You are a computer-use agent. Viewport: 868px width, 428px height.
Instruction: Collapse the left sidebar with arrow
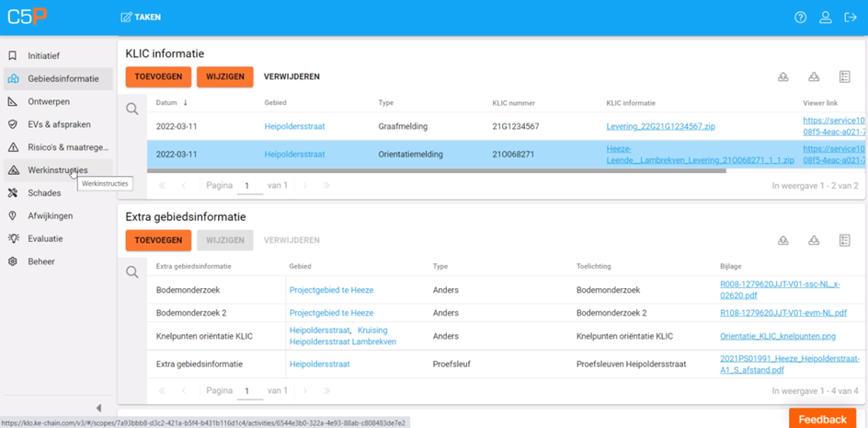click(x=98, y=408)
